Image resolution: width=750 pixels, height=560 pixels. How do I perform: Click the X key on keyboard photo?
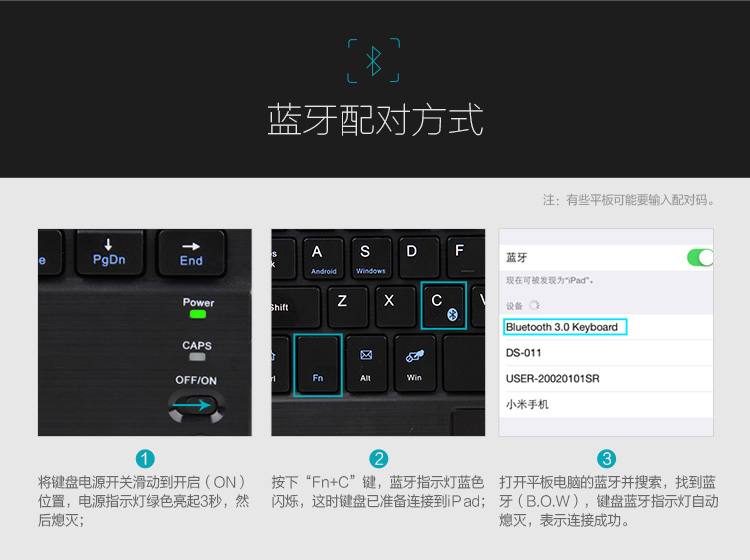click(395, 306)
